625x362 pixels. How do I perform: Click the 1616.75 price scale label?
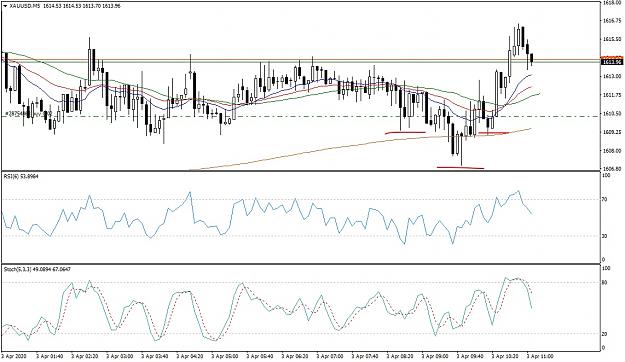point(611,20)
